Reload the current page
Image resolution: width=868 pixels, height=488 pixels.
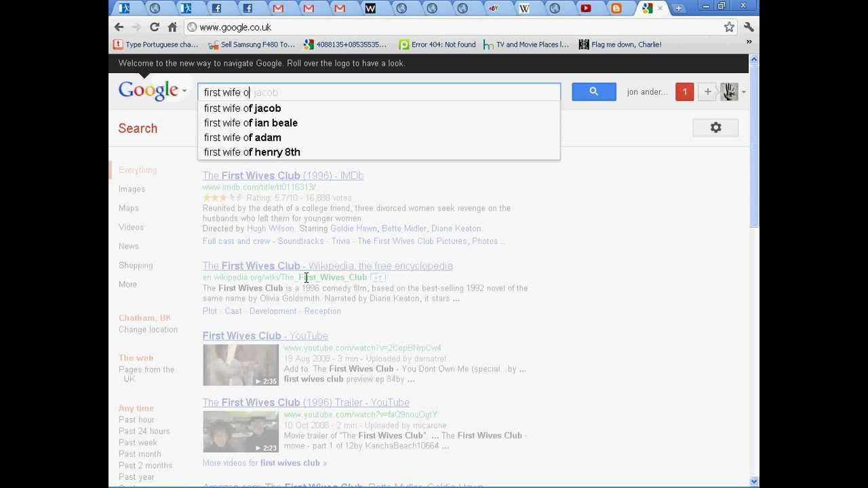[155, 27]
